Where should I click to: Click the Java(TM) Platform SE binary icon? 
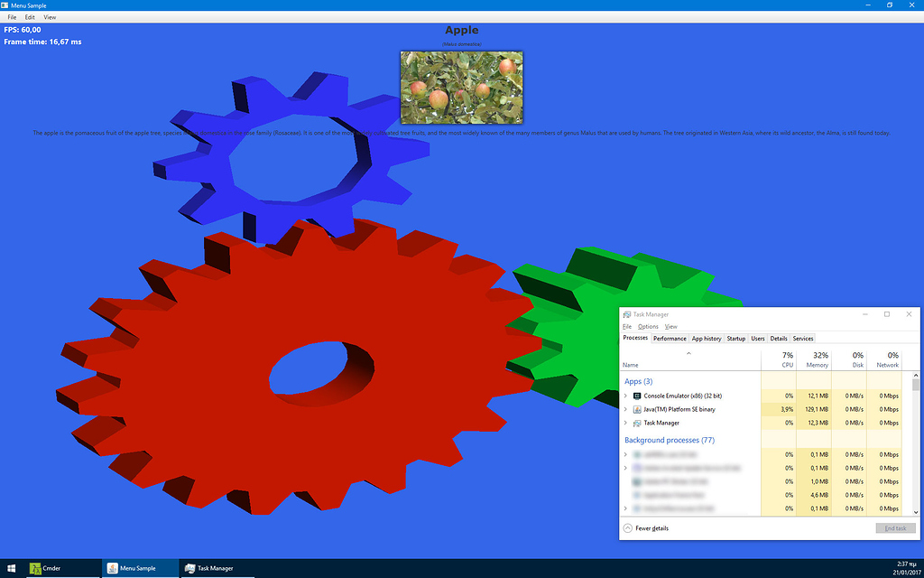tap(639, 409)
